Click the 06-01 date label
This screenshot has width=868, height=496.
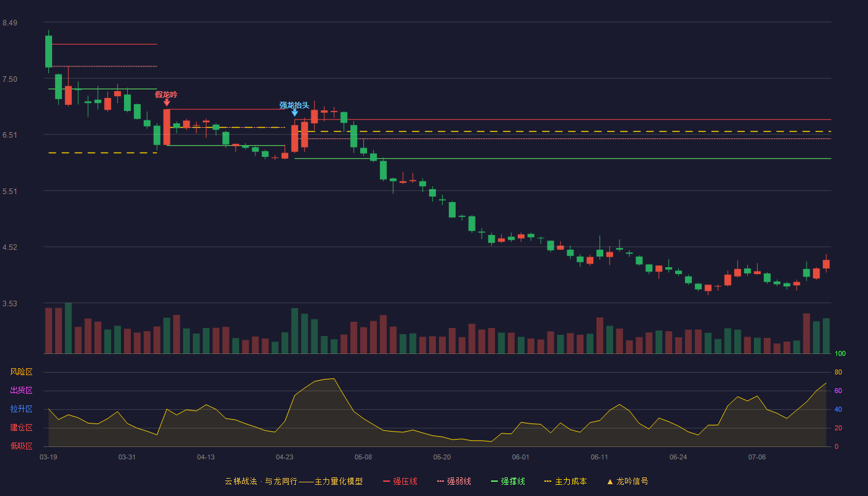point(521,457)
